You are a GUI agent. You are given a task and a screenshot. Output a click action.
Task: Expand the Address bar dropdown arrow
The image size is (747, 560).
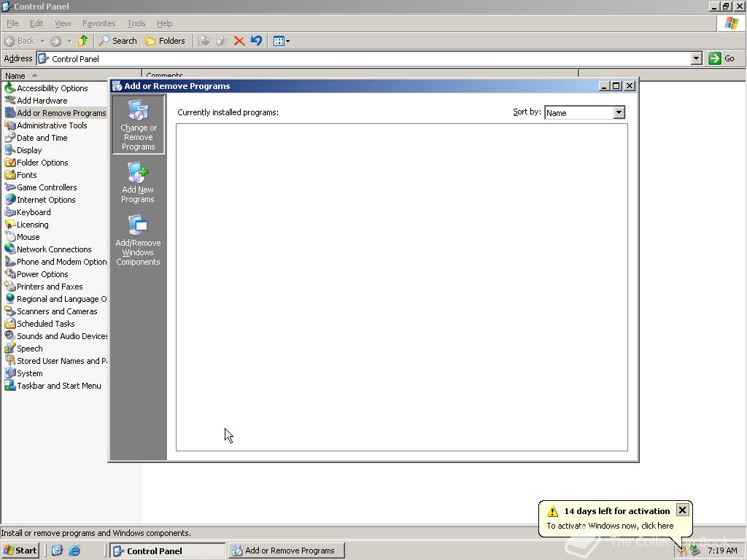point(697,58)
